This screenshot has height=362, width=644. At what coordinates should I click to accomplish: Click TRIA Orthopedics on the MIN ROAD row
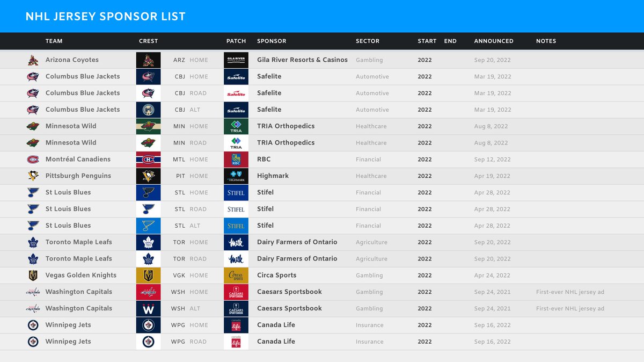pyautogui.click(x=286, y=143)
